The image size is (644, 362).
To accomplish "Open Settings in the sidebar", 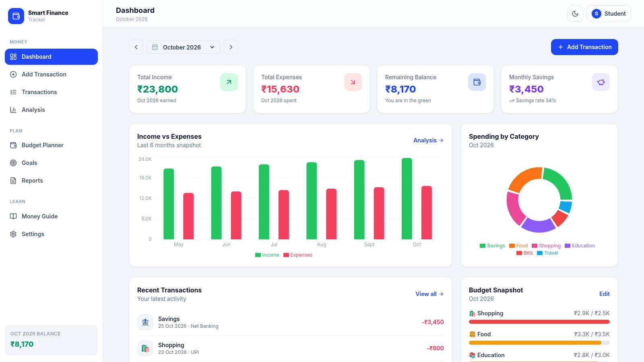I will pos(51,234).
